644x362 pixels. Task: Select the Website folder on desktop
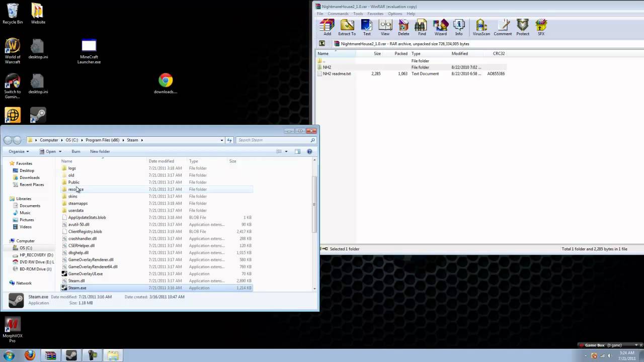click(x=38, y=14)
